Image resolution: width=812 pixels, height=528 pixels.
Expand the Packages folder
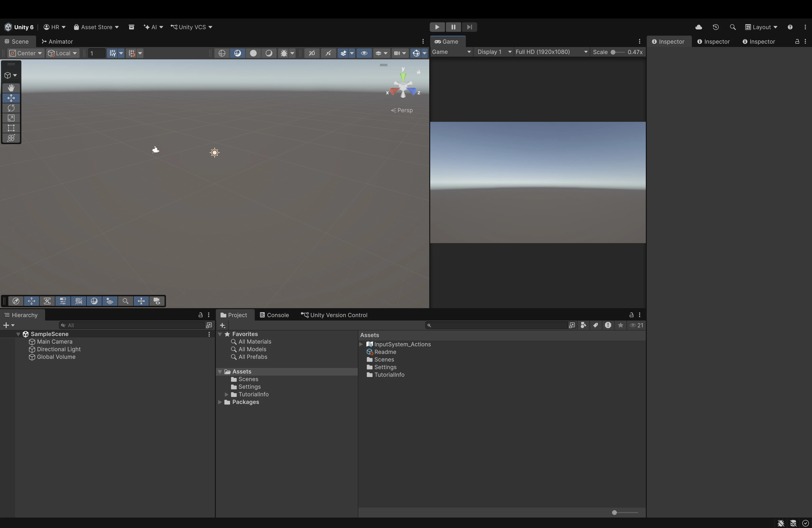pyautogui.click(x=220, y=402)
